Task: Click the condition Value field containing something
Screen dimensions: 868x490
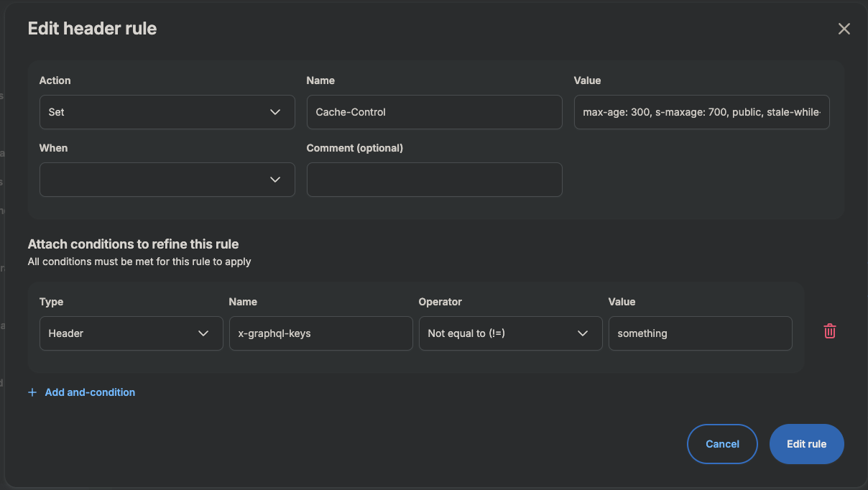Action: pyautogui.click(x=701, y=333)
